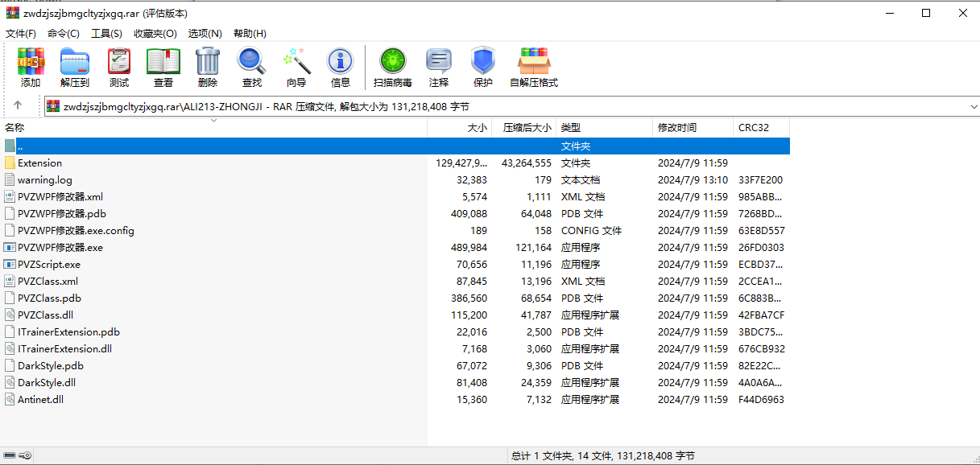Click the drive icon in the status bar
Screen dimensions: 980x465
coord(10,455)
